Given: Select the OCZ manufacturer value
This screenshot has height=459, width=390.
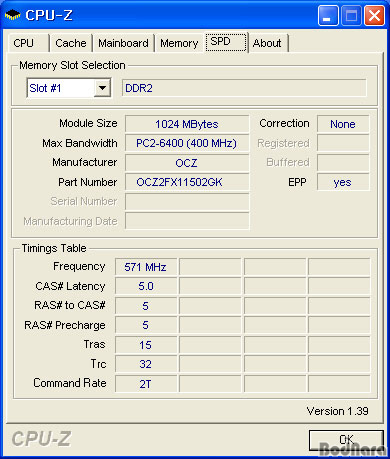Looking at the screenshot, I should tap(187, 163).
